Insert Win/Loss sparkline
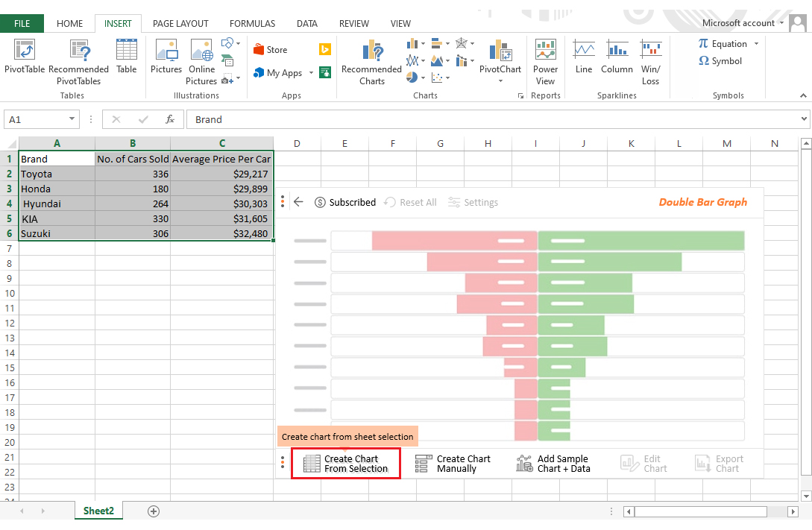The image size is (812, 530). pos(650,62)
